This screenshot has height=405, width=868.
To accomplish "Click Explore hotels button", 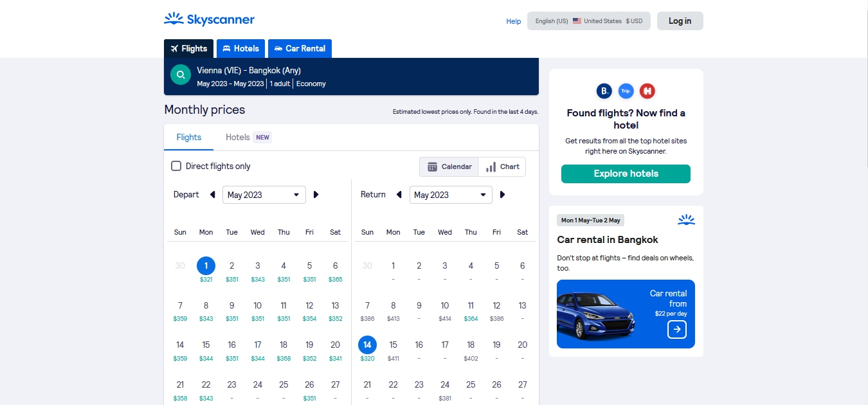I will point(626,174).
